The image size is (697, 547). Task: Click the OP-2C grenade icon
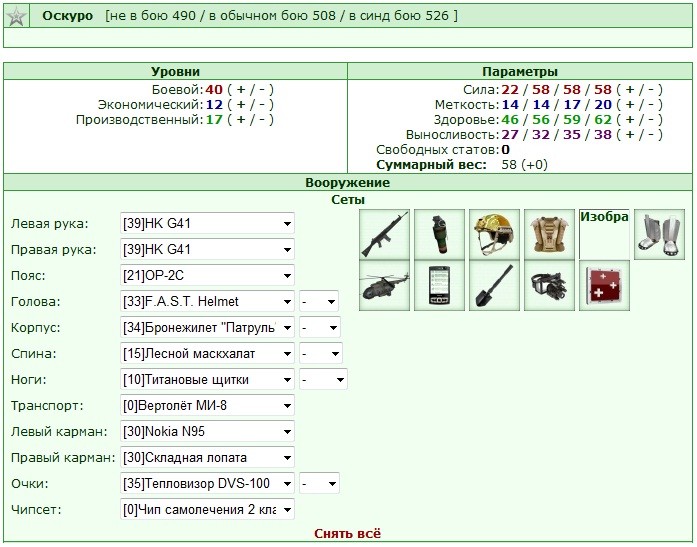point(440,235)
